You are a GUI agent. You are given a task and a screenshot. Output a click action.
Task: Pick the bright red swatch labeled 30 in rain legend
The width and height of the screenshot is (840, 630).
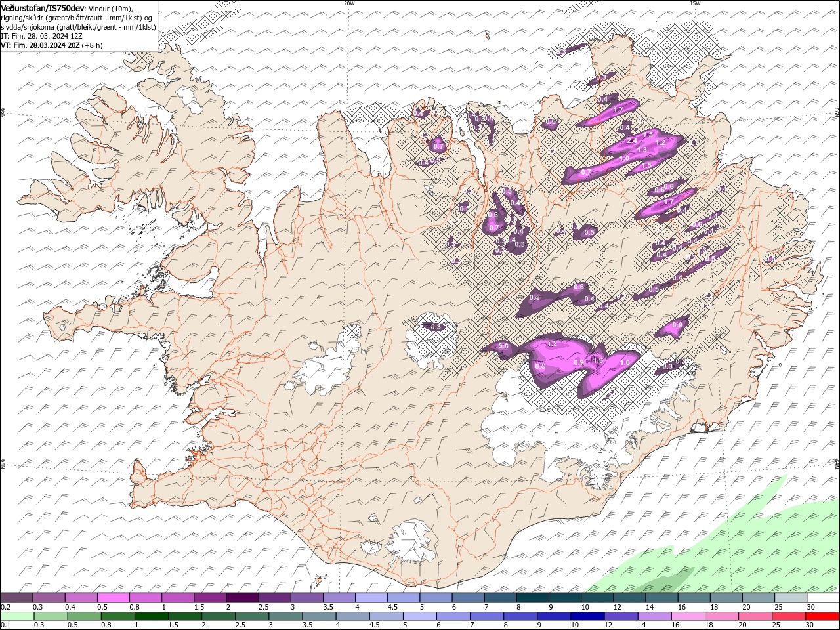point(824,616)
